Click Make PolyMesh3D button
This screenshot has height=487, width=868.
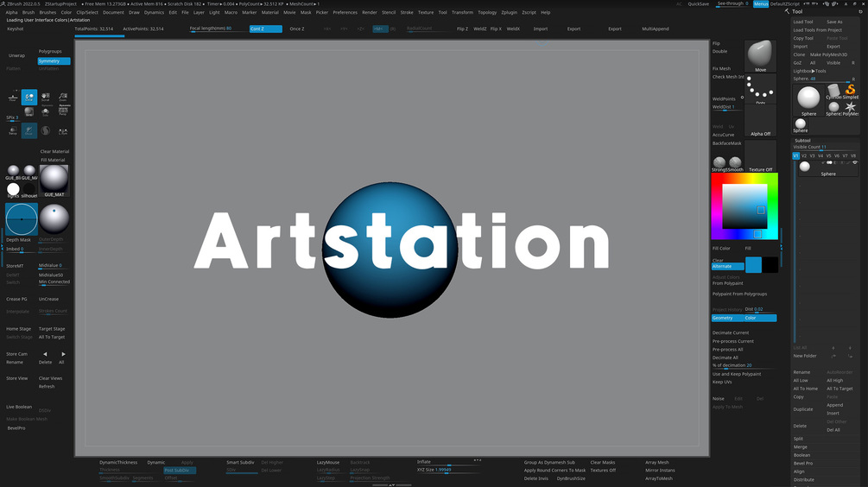point(828,54)
